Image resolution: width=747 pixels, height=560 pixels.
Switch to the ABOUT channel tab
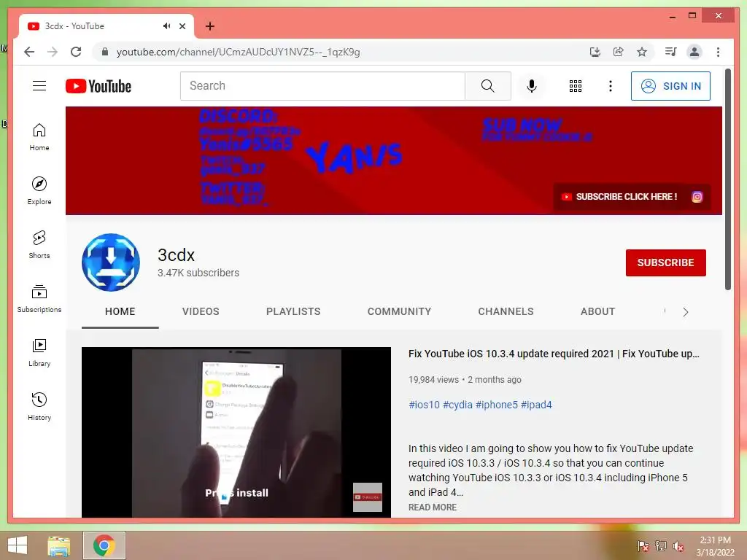[597, 311]
